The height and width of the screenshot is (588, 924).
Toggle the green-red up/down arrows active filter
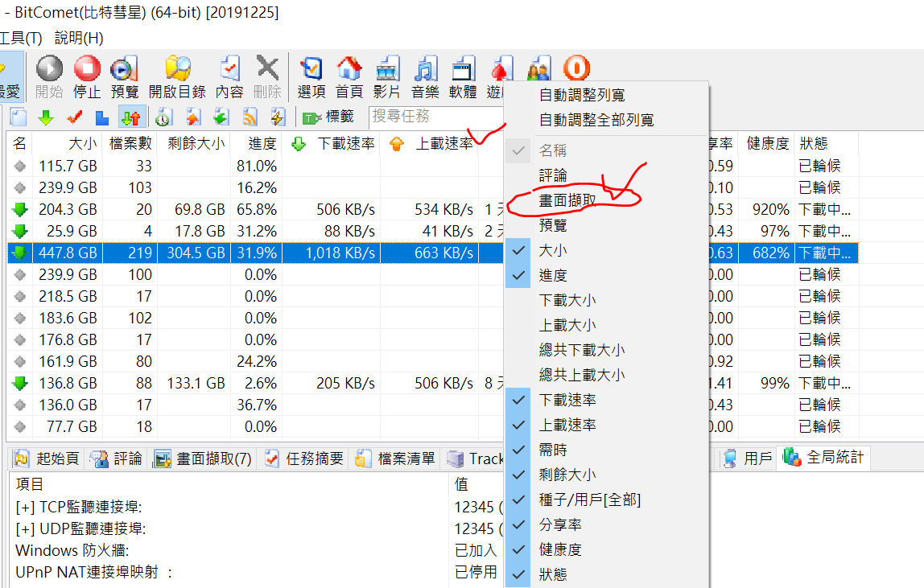tap(131, 117)
